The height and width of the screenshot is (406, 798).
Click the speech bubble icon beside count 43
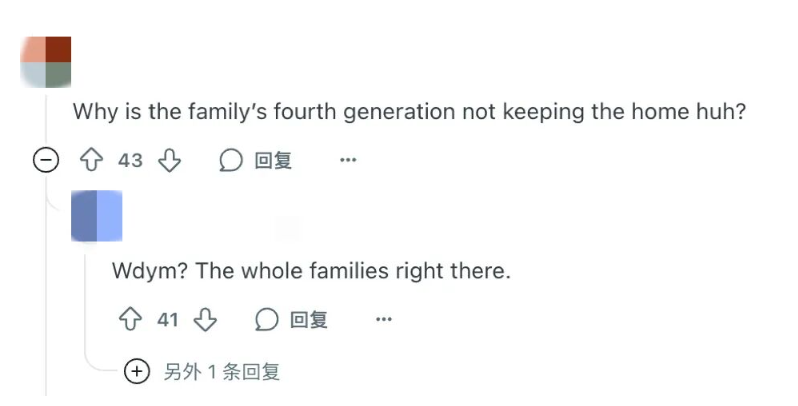[x=231, y=160]
